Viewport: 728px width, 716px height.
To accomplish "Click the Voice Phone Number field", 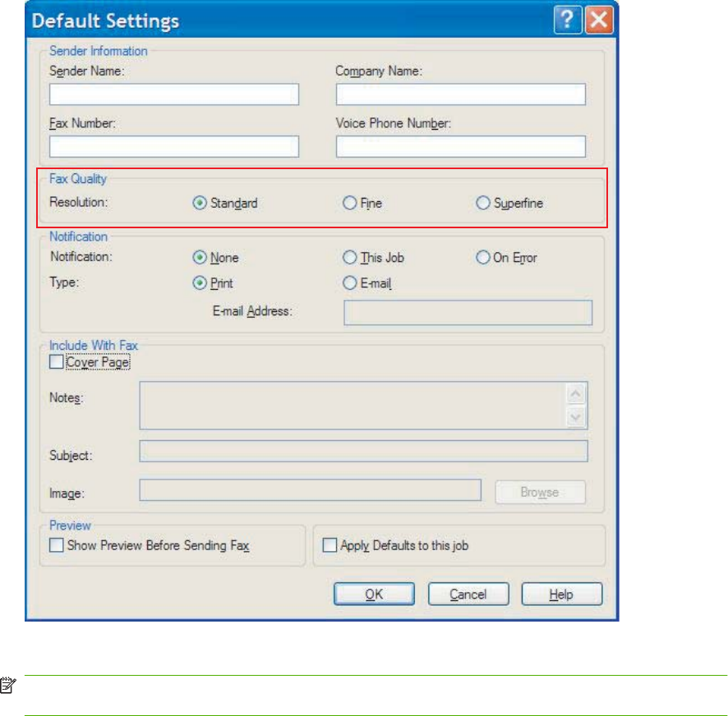I will pos(461,147).
